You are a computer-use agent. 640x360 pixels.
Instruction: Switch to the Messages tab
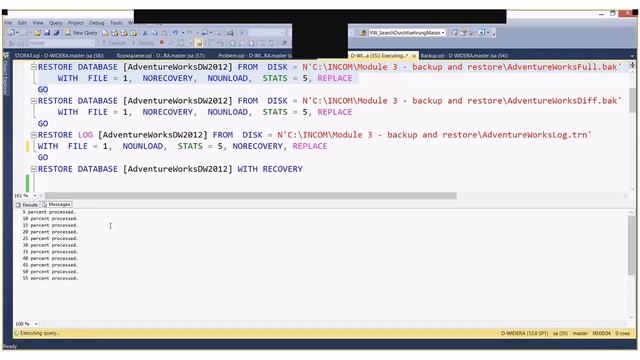point(57,204)
